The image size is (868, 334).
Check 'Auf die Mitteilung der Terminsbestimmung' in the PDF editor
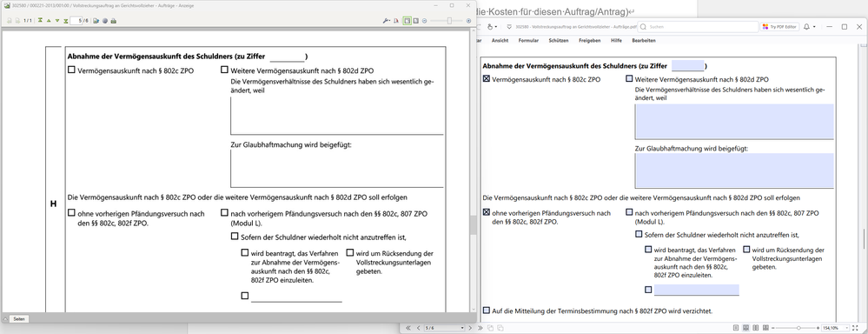(x=487, y=311)
